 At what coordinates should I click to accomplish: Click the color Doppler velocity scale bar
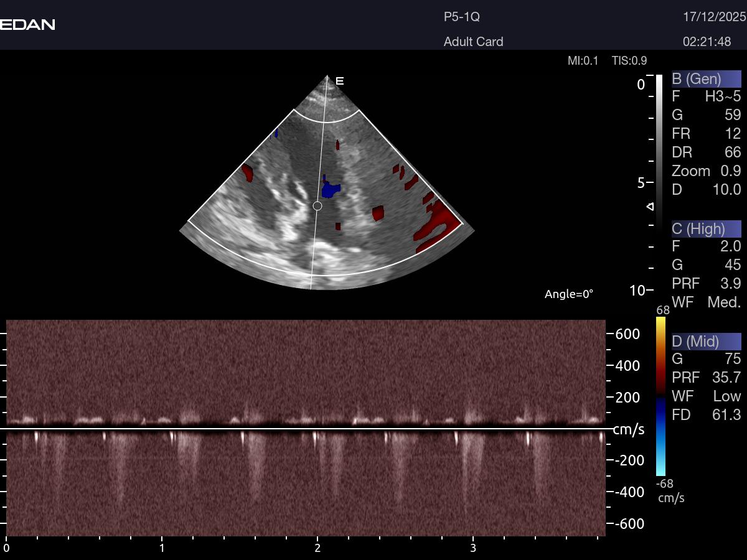coord(660,397)
